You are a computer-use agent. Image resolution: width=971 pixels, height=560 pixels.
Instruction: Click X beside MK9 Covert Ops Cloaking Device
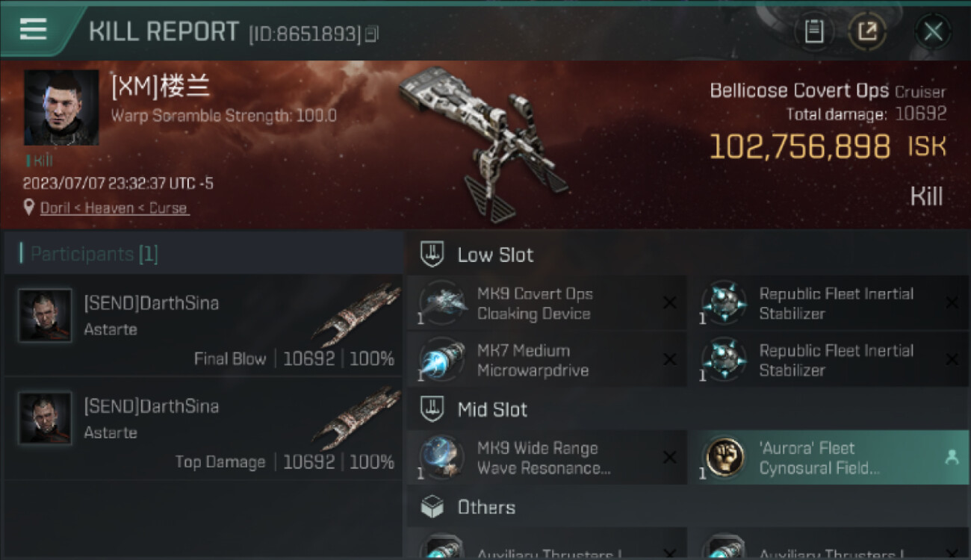(670, 303)
